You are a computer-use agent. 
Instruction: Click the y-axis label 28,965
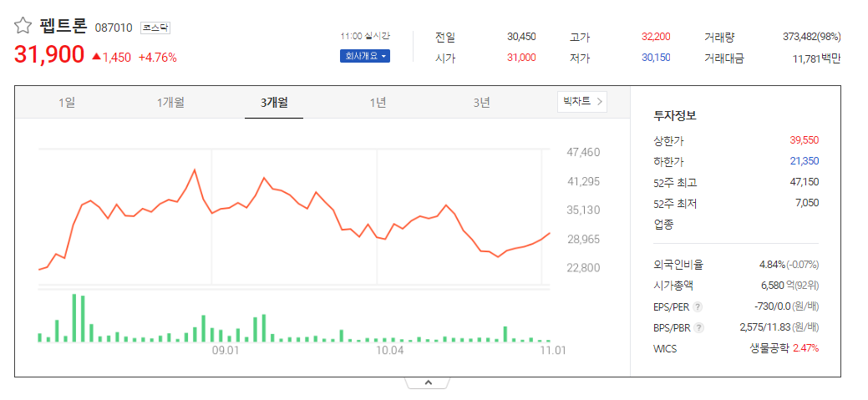(x=583, y=239)
